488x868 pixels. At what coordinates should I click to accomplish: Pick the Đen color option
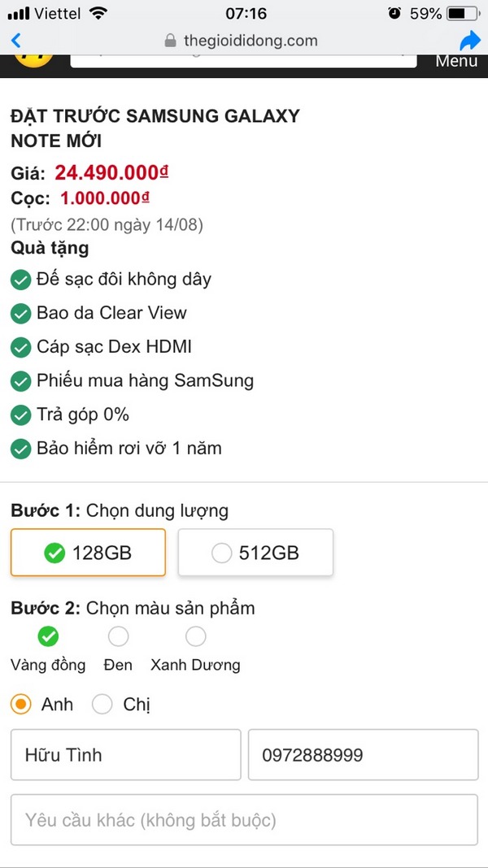pyautogui.click(x=118, y=636)
